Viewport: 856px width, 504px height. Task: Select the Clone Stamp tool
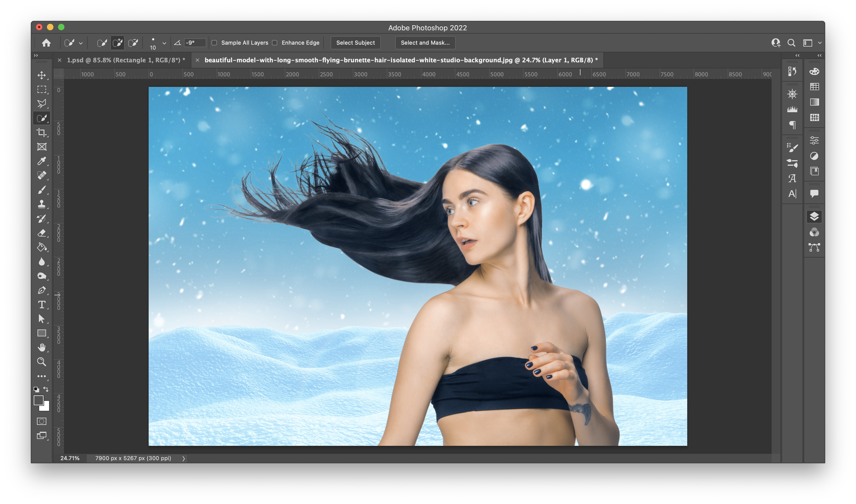click(x=42, y=204)
